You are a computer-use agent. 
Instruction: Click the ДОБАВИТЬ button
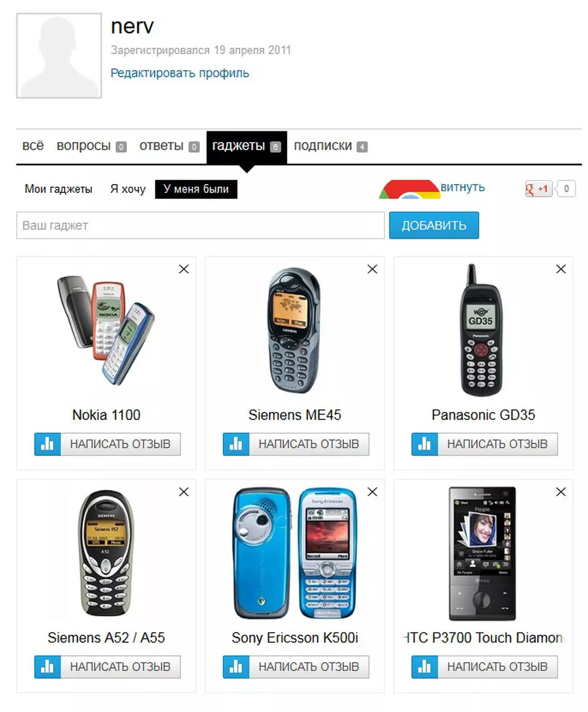434,225
